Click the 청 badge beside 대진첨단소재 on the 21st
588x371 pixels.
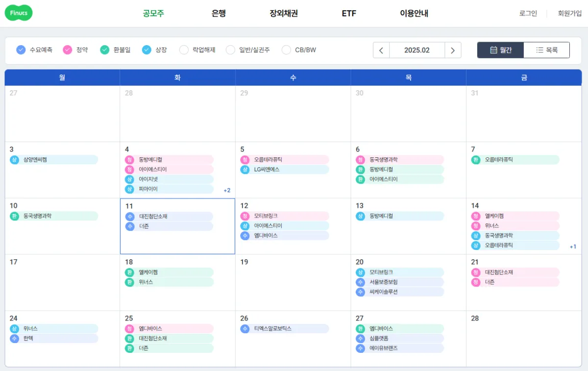pos(475,272)
